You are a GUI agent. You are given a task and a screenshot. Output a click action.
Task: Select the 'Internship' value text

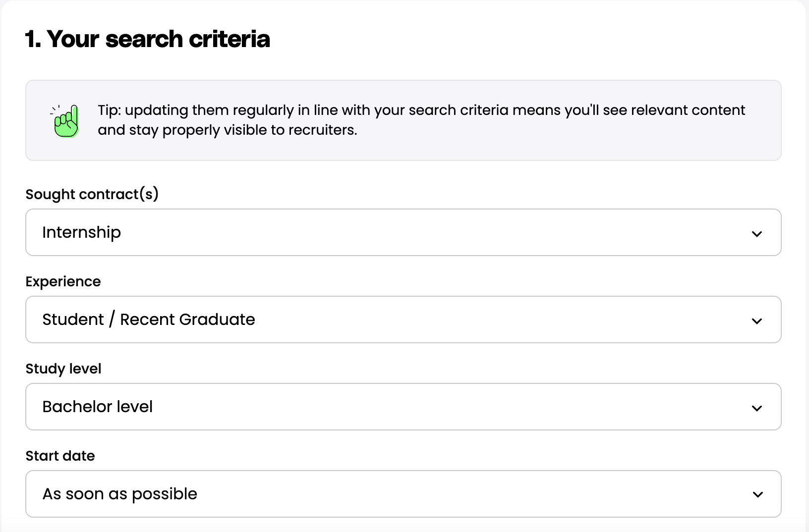81,232
